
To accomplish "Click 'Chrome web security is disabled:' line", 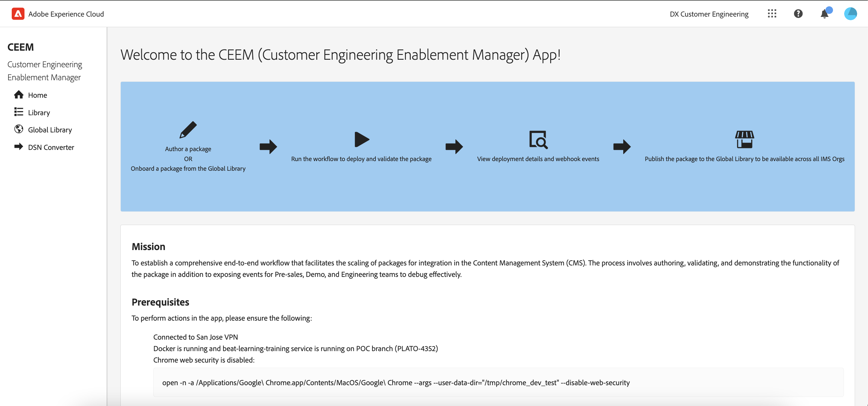I will [x=204, y=360].
